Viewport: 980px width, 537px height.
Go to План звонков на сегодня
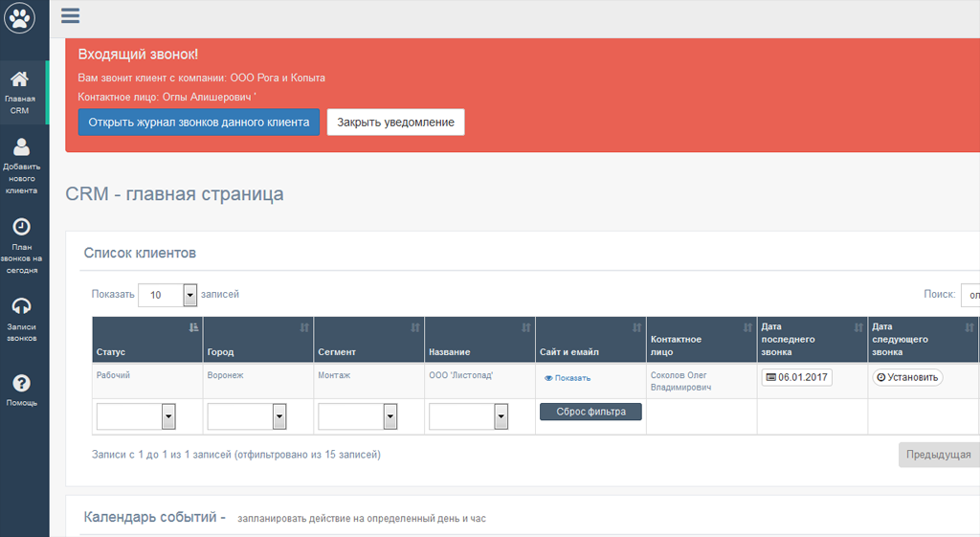[21, 246]
